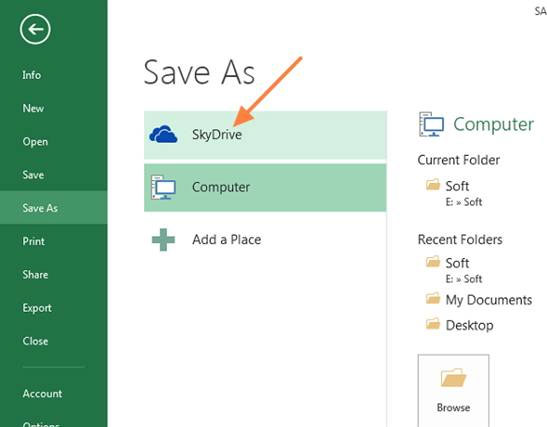Click the back arrow circle button
547x427 pixels.
pos(35,29)
